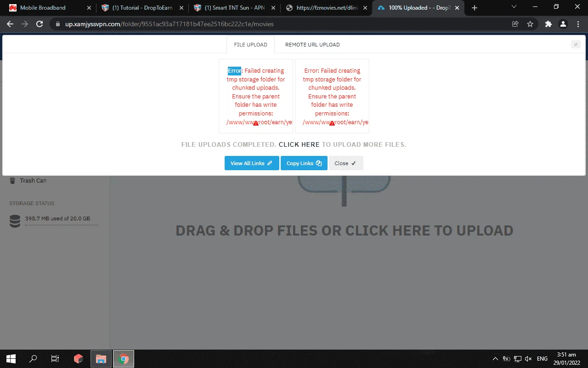Screen dimensions: 588x368
Task: Open a new browser tab with plus icon
Action: [475, 8]
